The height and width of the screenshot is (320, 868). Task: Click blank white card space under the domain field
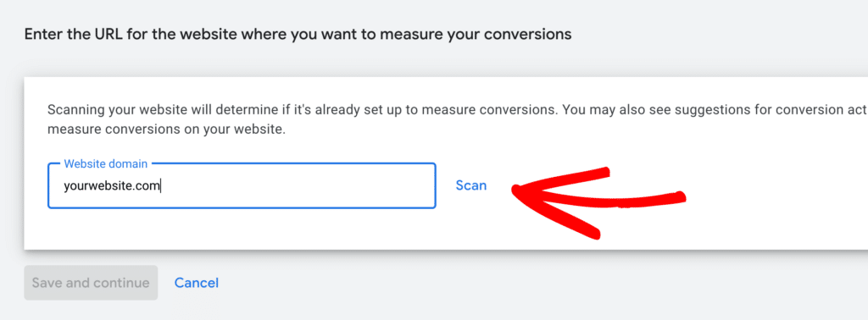tap(242, 229)
